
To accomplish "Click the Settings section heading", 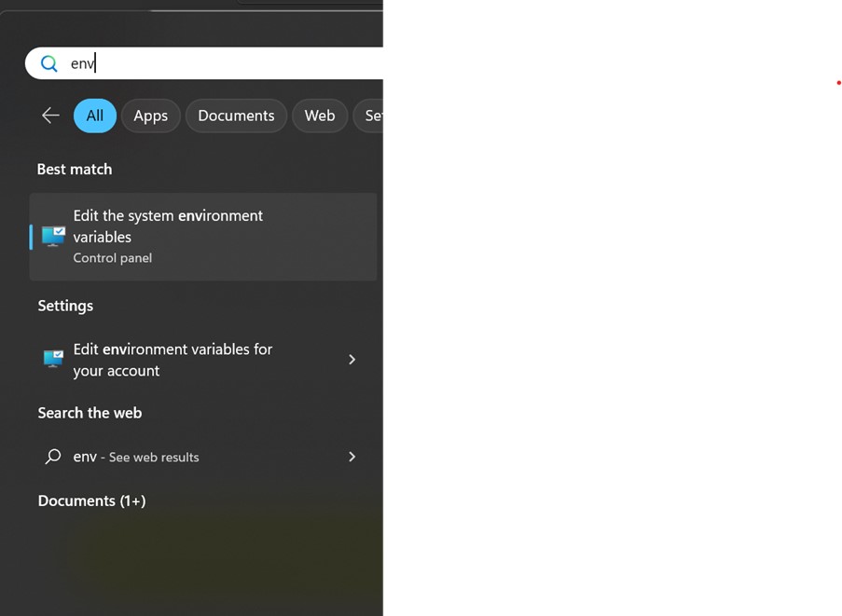I will point(65,306).
